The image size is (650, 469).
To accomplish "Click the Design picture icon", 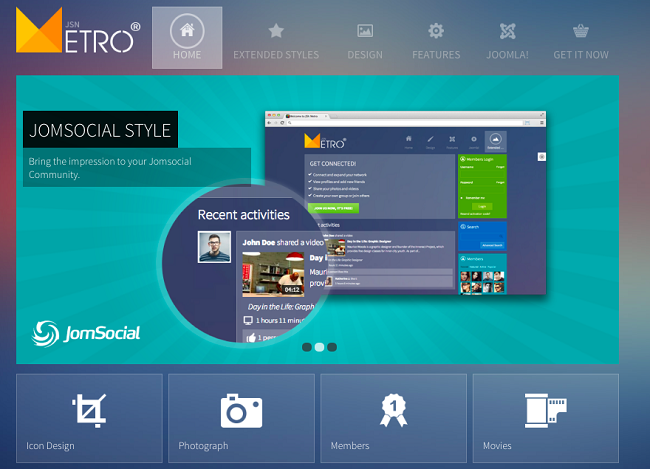I will 365,31.
